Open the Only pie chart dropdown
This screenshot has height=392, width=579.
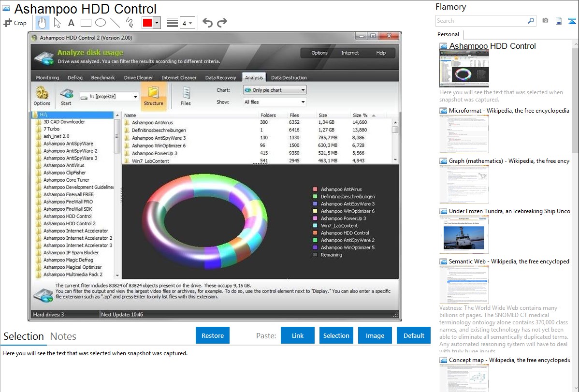[x=275, y=90]
